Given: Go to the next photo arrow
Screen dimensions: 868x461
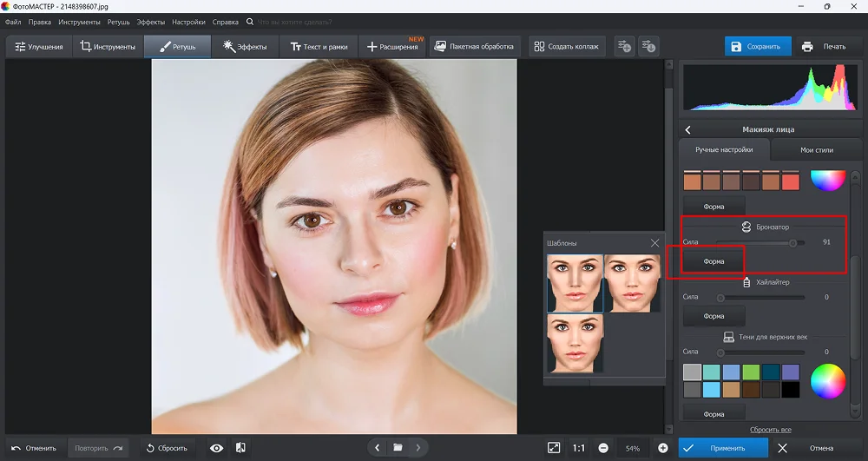Looking at the screenshot, I should click(418, 448).
